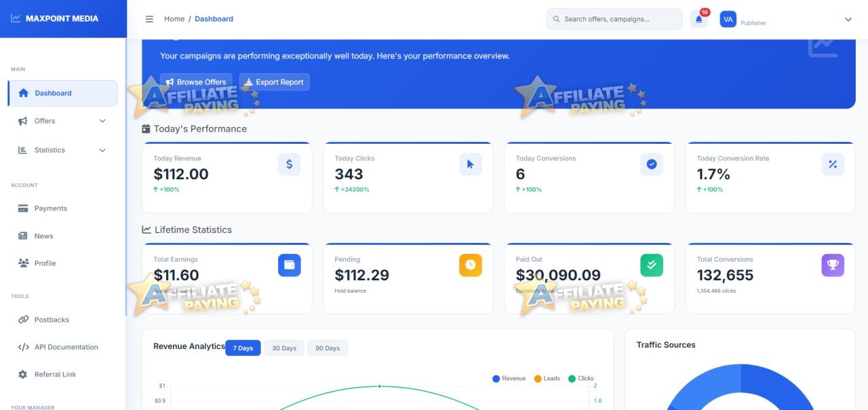Click the Postbacks link icon
868x410 pixels.
(23, 320)
